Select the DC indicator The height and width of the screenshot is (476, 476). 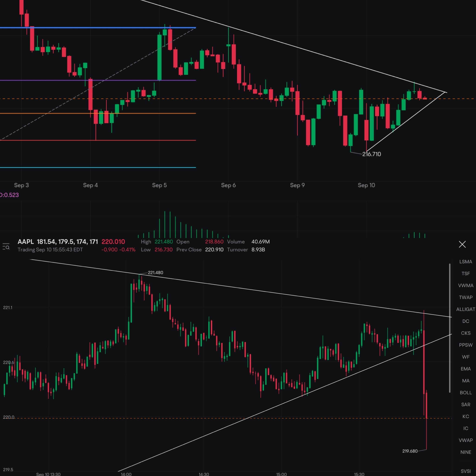coord(465,321)
